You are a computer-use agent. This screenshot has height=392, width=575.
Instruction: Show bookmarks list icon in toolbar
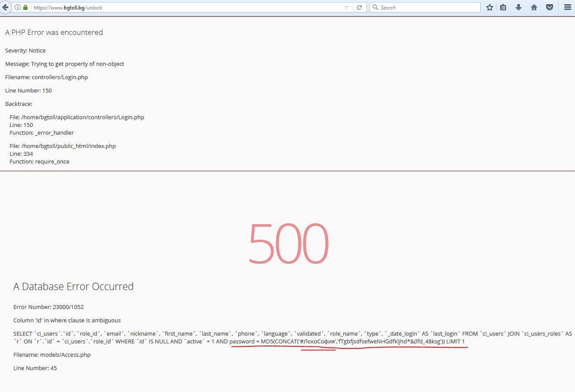coord(503,7)
